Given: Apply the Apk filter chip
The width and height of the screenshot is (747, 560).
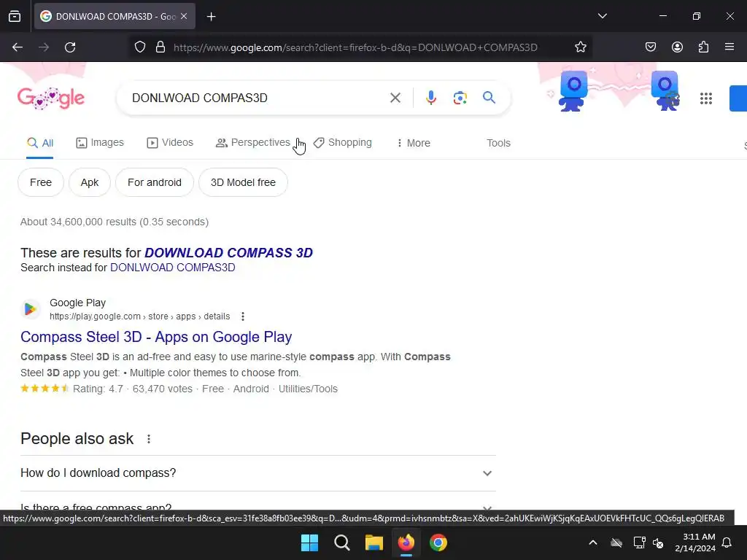Looking at the screenshot, I should click(90, 182).
